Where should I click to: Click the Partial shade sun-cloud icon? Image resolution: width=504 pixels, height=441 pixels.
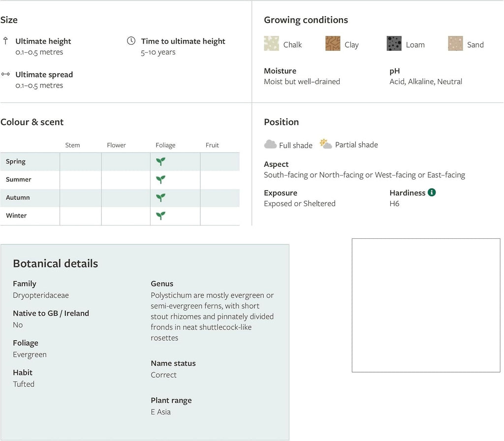[326, 144]
